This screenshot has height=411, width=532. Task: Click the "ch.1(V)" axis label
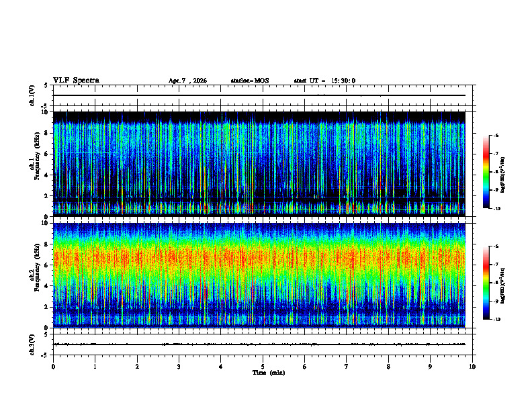pyautogui.click(x=32, y=95)
